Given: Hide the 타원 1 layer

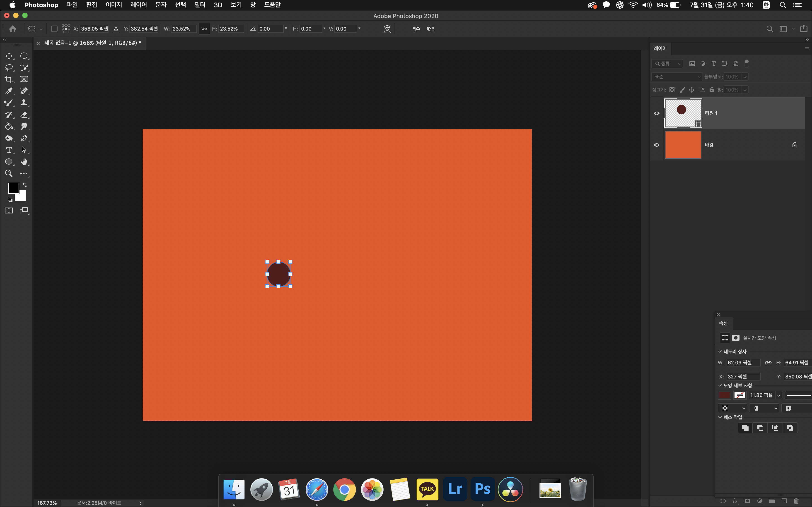Looking at the screenshot, I should [657, 113].
